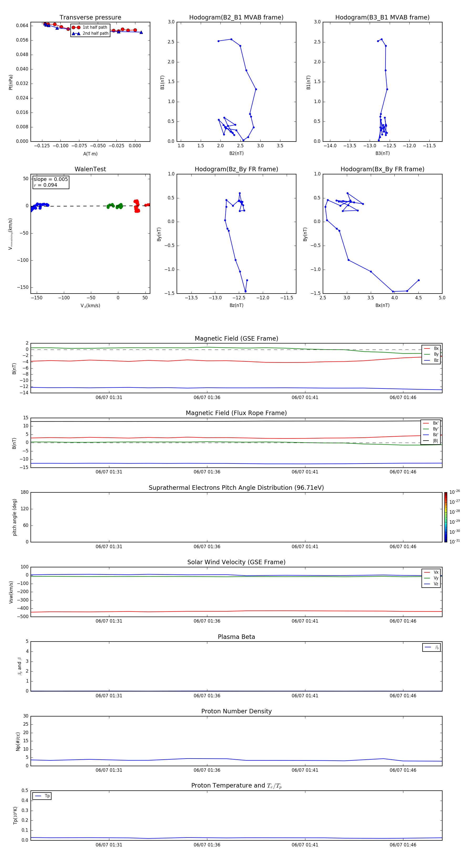473x868 pixels.
Task: Click the 10^-26 colorbar label
Action: (x=455, y=492)
